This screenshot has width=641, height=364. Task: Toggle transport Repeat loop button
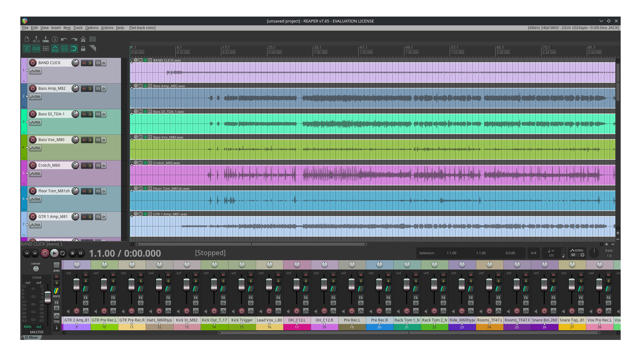pyautogui.click(x=63, y=253)
